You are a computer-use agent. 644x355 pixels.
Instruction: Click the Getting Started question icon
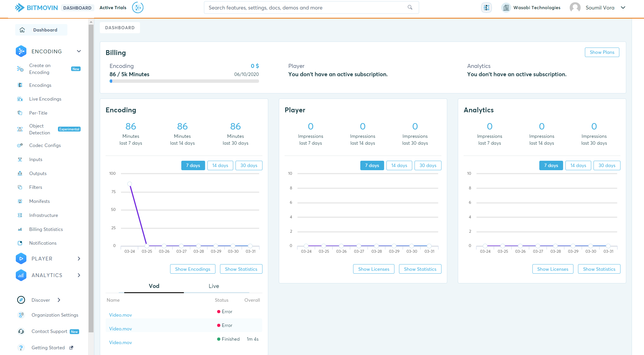[x=21, y=348]
